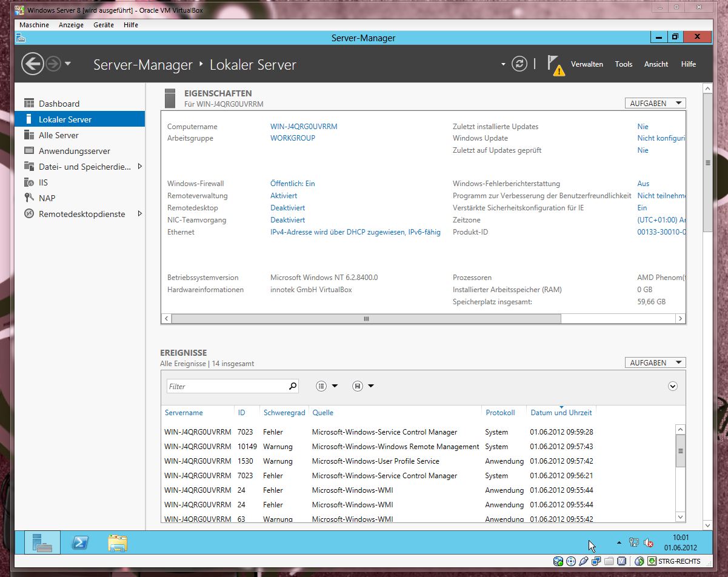
Task: Expand the events filter chevron
Action: click(672, 386)
